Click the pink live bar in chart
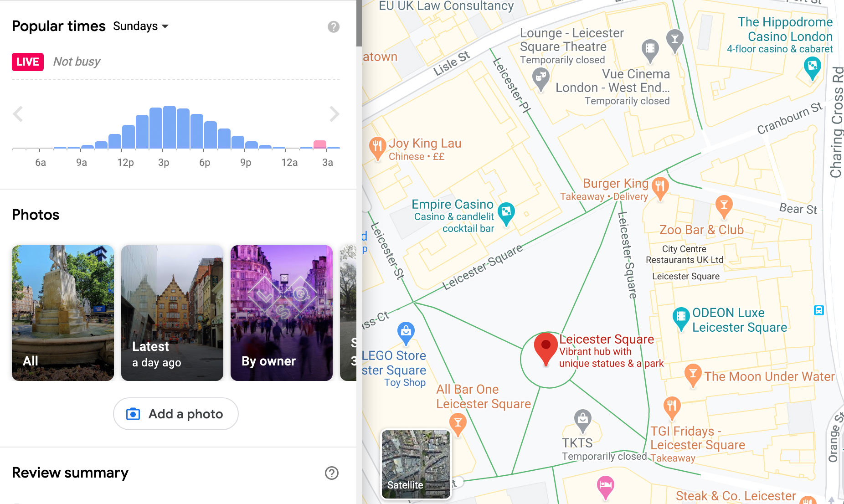The height and width of the screenshot is (504, 844). tap(320, 144)
